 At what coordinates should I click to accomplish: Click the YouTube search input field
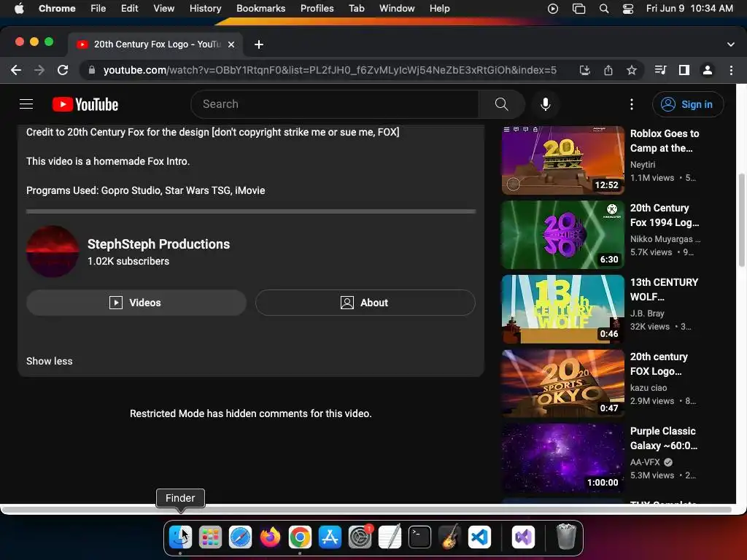coord(334,104)
